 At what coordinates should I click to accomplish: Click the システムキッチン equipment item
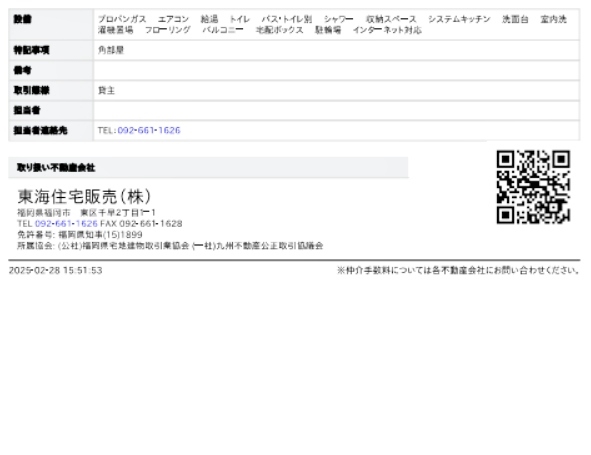459,19
